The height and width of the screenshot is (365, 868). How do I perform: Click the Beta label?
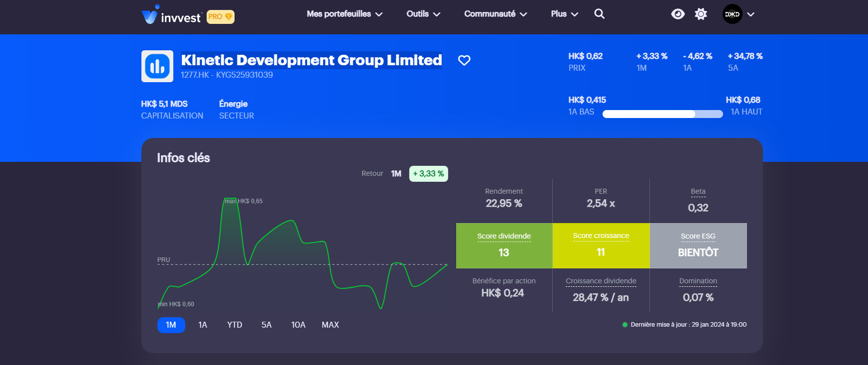click(x=698, y=191)
